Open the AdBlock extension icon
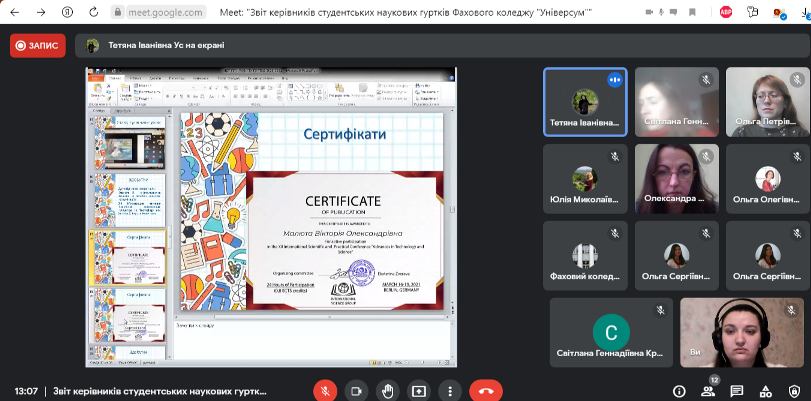811x401 pixels. coord(728,13)
